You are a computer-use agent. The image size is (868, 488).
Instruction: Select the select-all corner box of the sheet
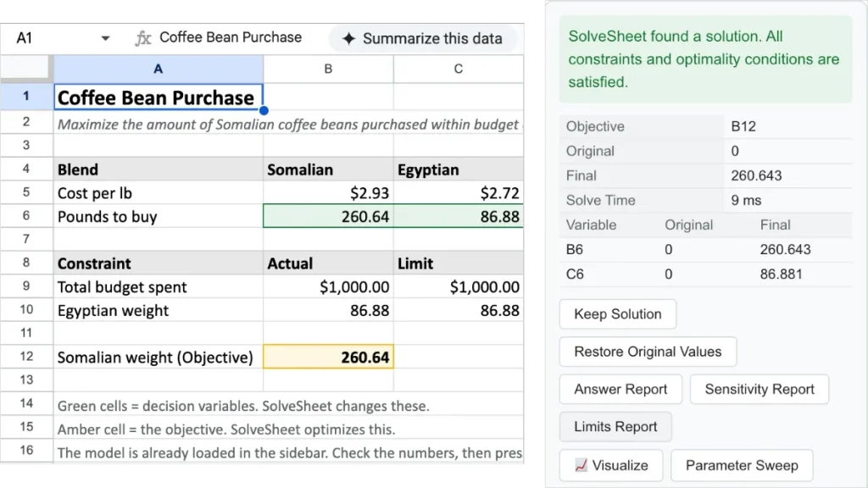(x=25, y=69)
